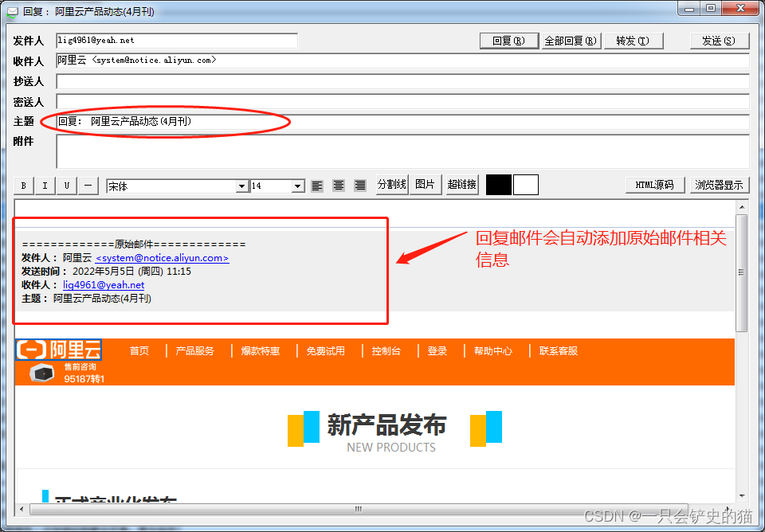Align text left
The height and width of the screenshot is (532, 765).
317,186
